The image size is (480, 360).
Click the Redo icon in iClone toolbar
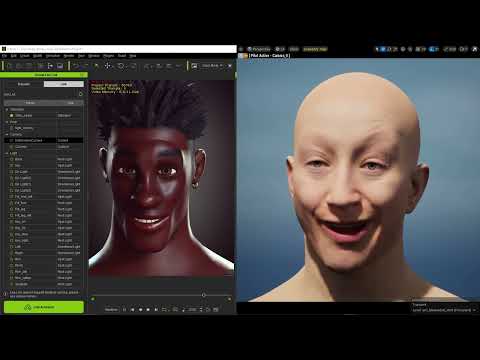coord(86,66)
